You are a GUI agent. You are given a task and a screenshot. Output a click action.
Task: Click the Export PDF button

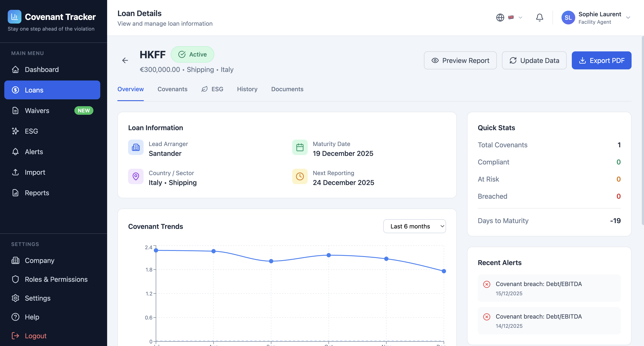[601, 60]
